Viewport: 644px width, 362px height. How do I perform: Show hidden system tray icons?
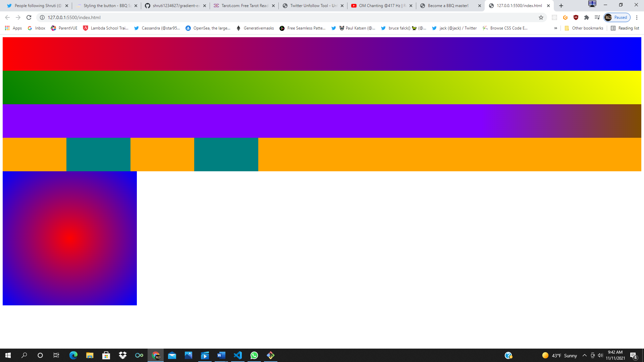585,355
